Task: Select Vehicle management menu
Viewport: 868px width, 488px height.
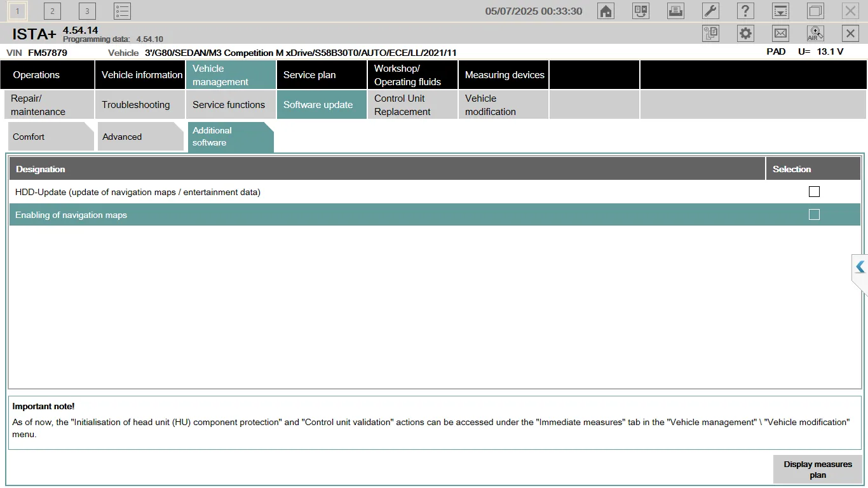Action: pyautogui.click(x=231, y=75)
